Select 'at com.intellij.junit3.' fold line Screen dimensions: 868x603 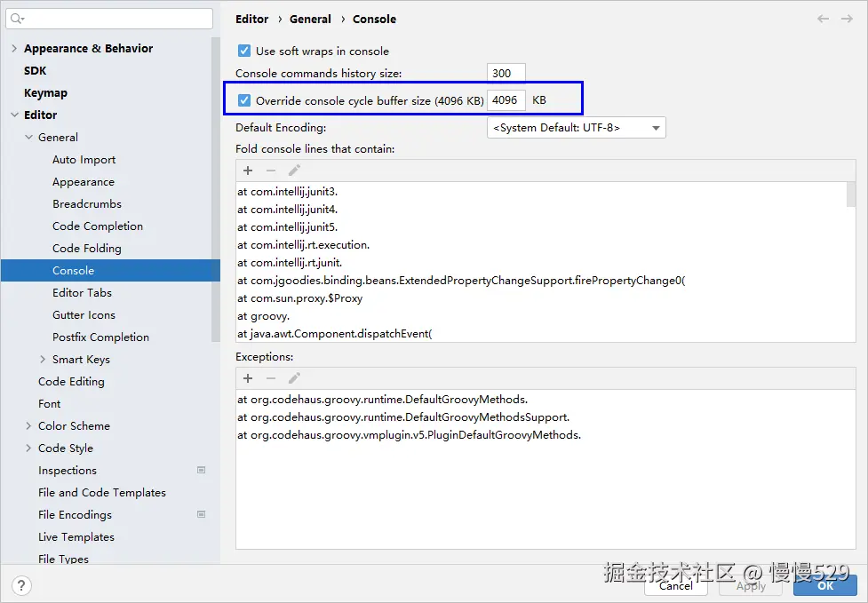click(287, 192)
